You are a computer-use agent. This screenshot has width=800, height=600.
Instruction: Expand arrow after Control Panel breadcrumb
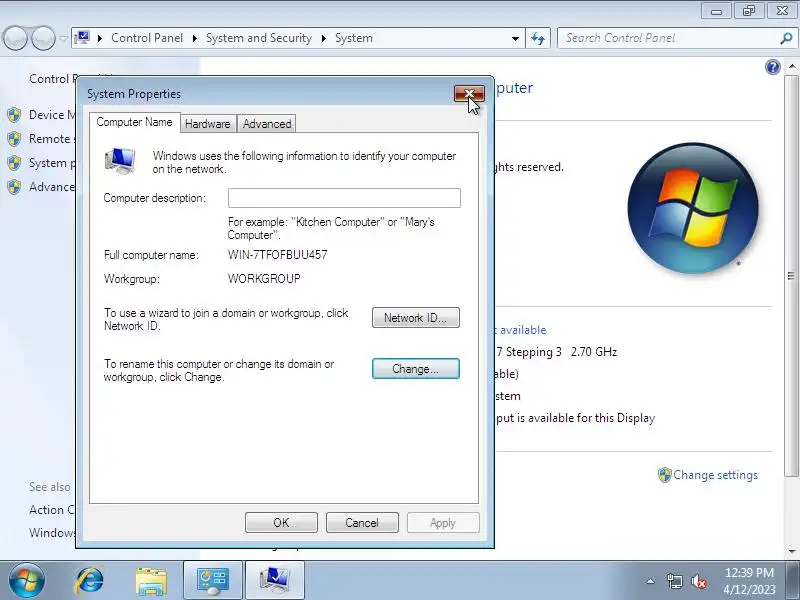pyautogui.click(x=194, y=38)
